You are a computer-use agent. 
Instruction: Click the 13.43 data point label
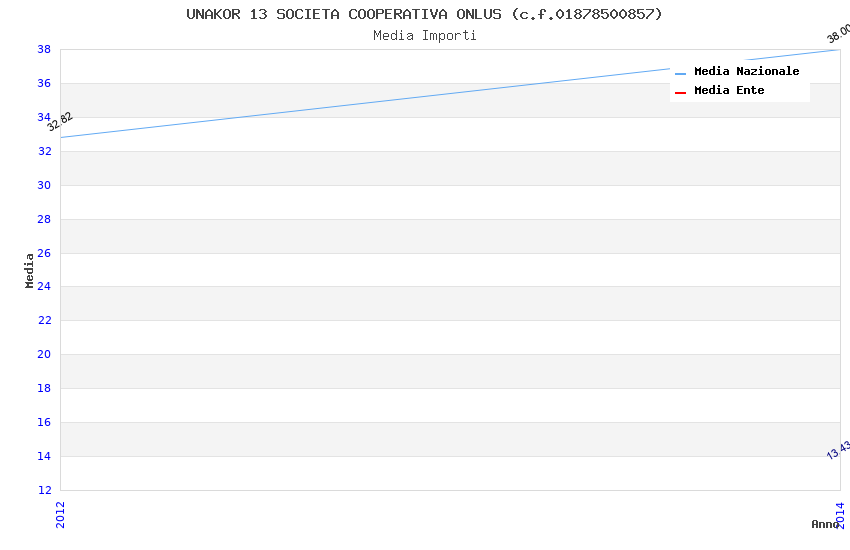click(838, 450)
